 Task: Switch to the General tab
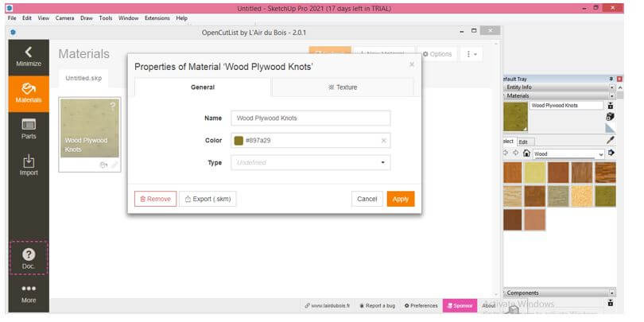[203, 87]
